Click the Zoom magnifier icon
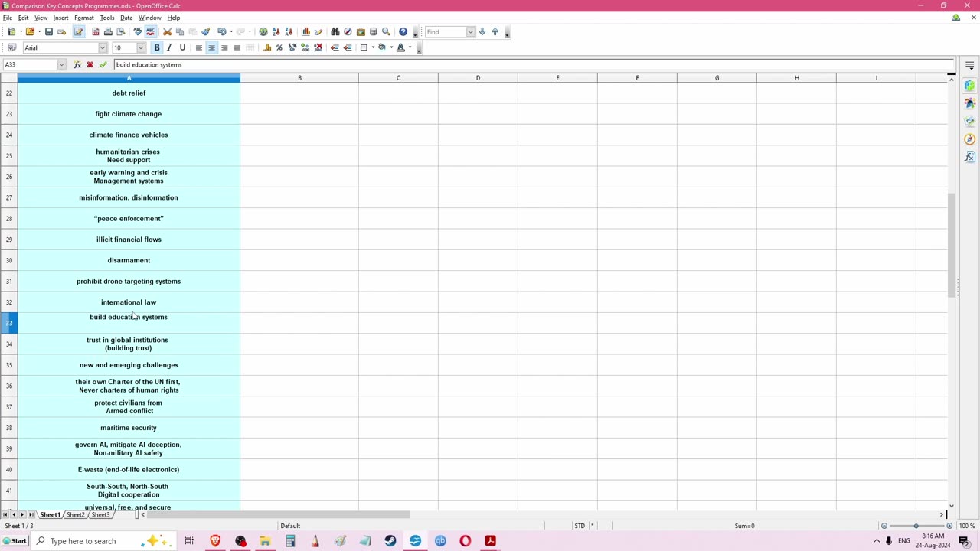Screen dimensions: 980x551 click(x=386, y=32)
